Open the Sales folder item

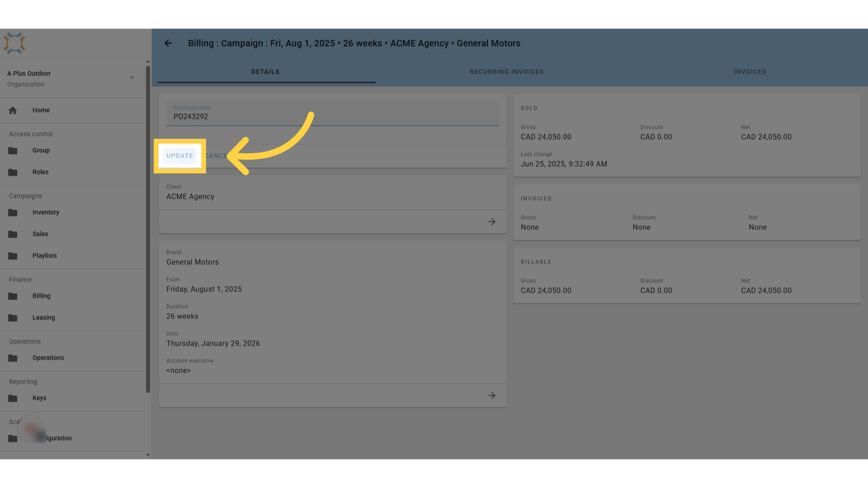coord(72,234)
